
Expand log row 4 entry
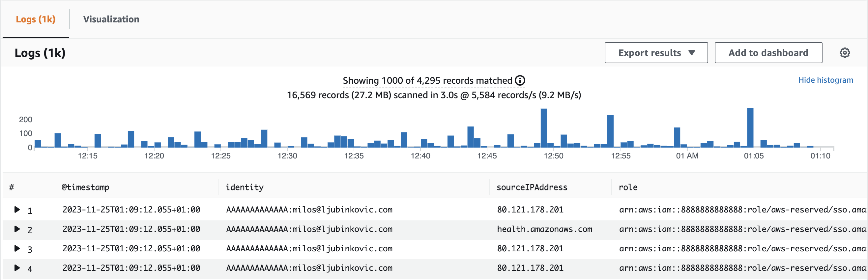tap(17, 268)
